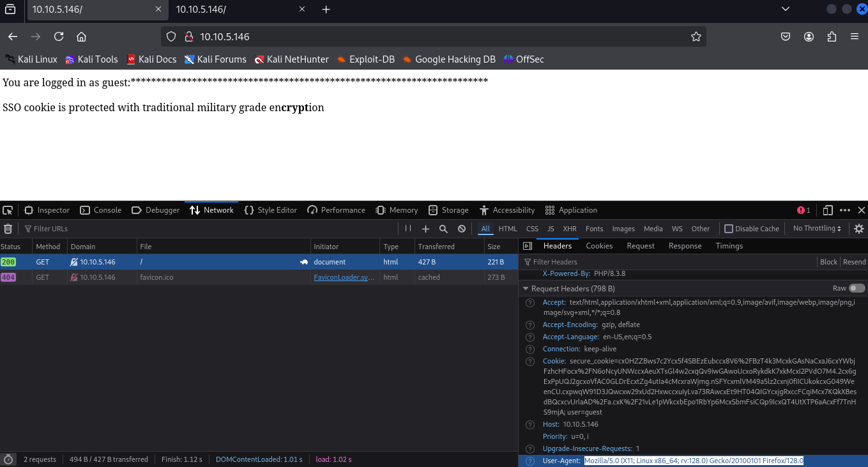Collapse the Request Headers section

[x=526, y=289]
